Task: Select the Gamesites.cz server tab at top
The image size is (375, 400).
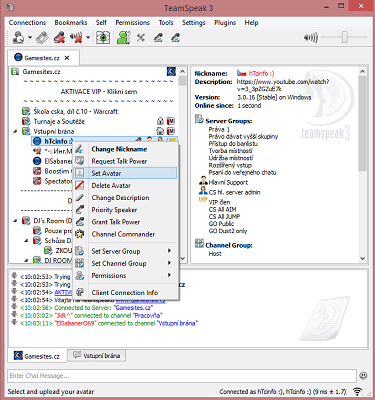Action: (43, 58)
